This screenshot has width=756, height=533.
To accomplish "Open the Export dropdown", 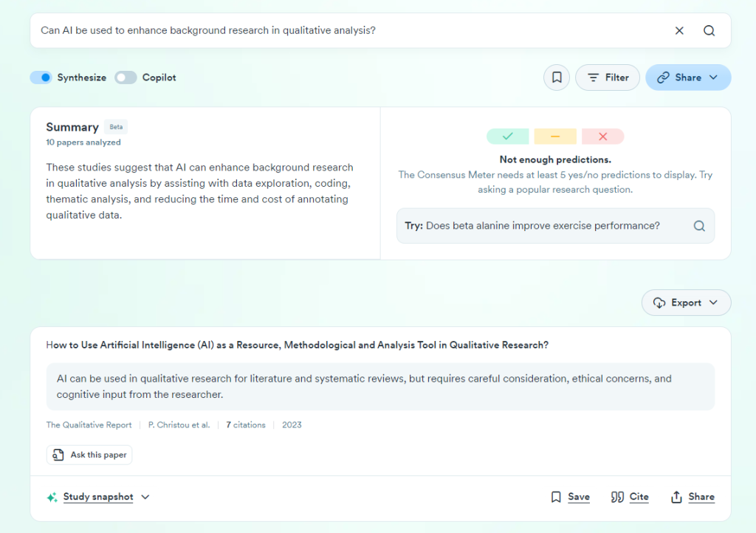I will pyautogui.click(x=686, y=302).
